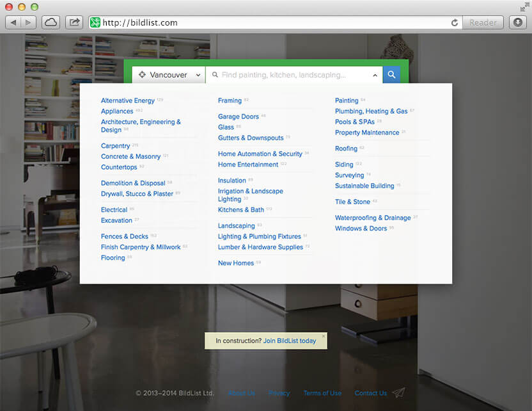Open the Vancouver city dropdown

[x=168, y=74]
